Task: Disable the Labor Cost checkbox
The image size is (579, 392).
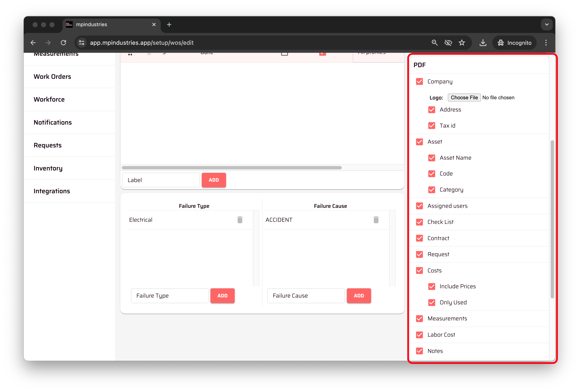Action: pos(419,335)
